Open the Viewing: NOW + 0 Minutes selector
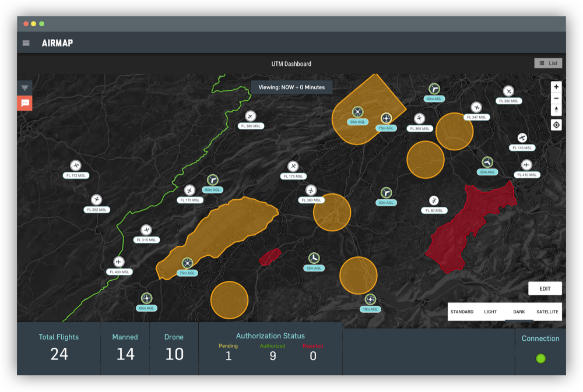 pos(291,87)
